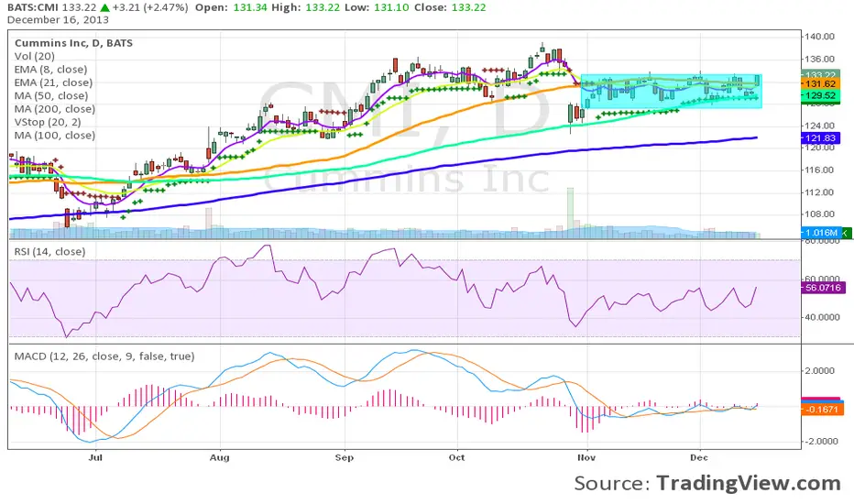Select the MA (50, close) indicator label
854x504 pixels.
[51, 95]
